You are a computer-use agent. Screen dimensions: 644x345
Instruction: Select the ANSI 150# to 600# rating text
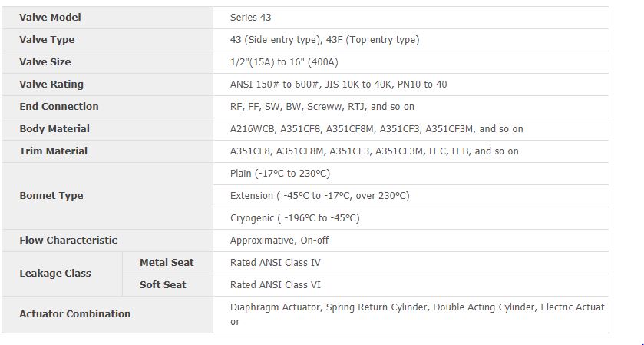pos(339,84)
